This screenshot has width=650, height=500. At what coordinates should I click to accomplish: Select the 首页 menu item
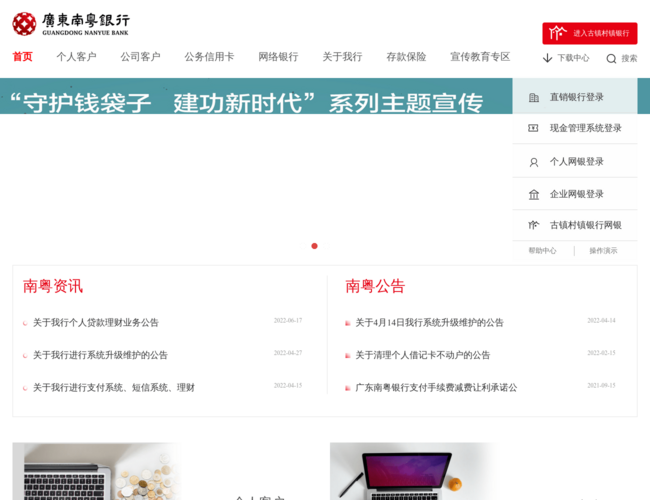[x=22, y=57]
